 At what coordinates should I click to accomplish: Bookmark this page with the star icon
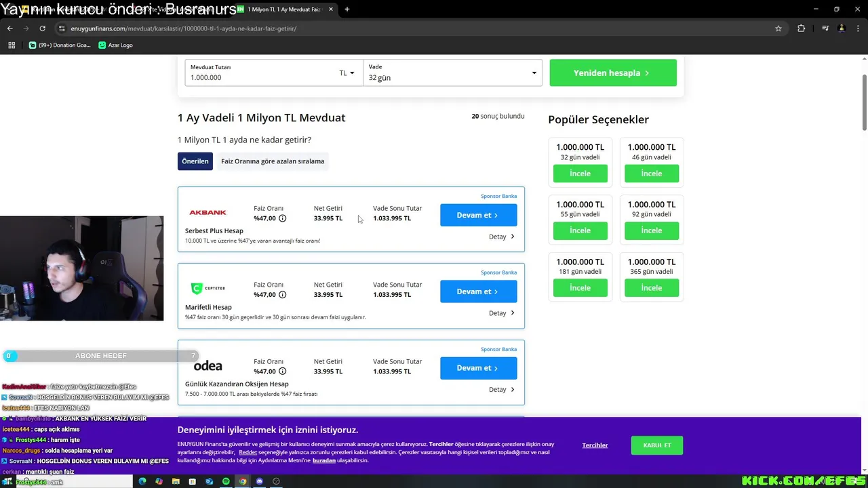[778, 28]
